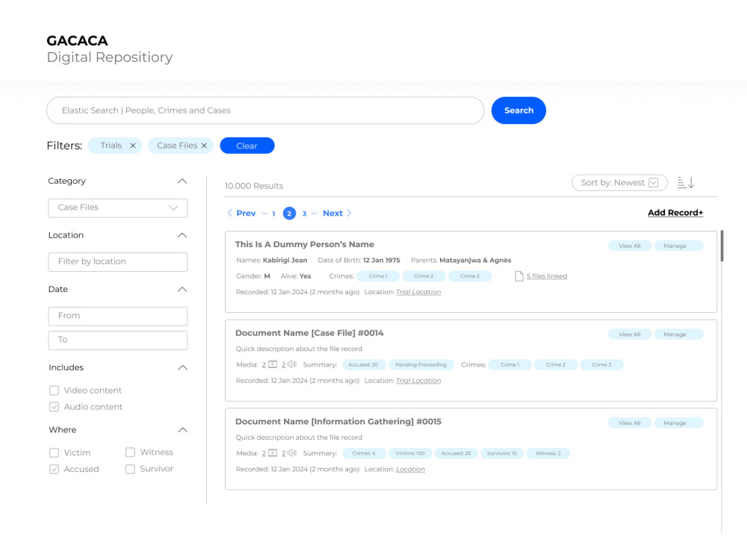This screenshot has height=560, width=747.
Task: View All for Information Gathering #0015
Action: pos(629,423)
